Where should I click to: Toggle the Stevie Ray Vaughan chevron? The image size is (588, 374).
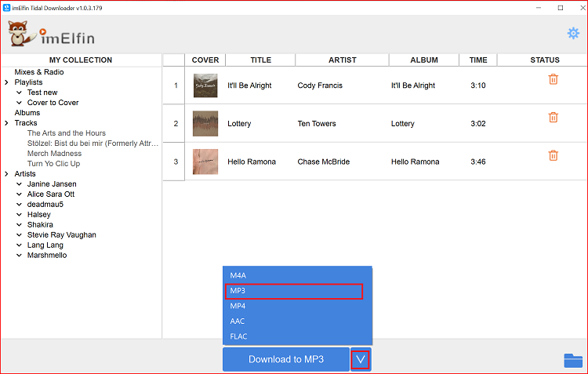(19, 234)
